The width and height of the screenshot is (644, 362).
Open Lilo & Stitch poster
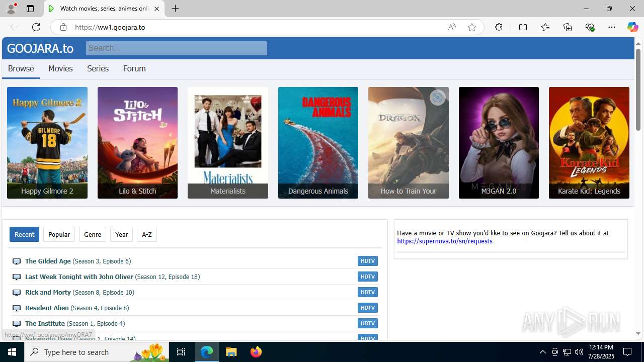[137, 143]
